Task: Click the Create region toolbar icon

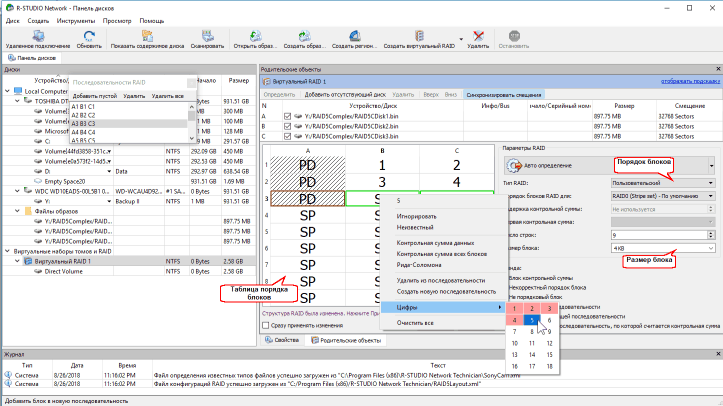Action: pyautogui.click(x=354, y=36)
